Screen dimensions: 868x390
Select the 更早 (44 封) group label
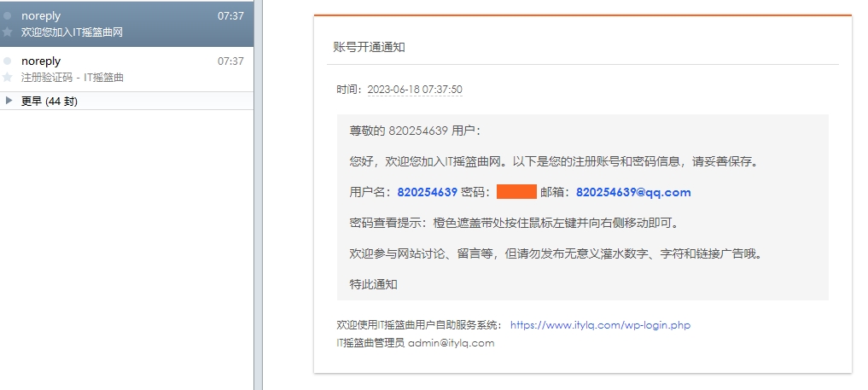50,102
